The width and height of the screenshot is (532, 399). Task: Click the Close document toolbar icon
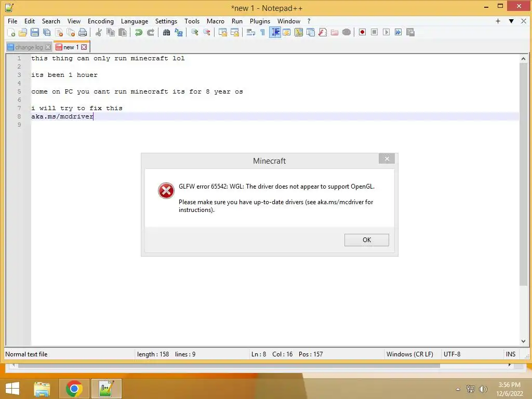tap(59, 32)
